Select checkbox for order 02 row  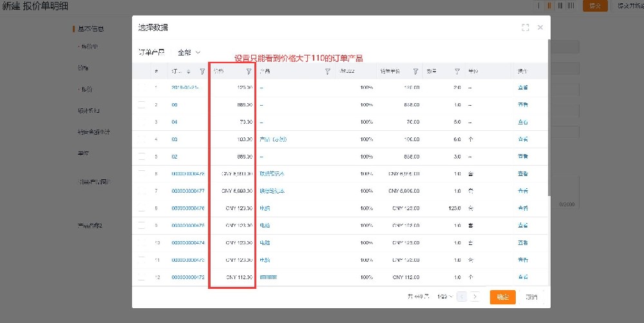tap(142, 157)
